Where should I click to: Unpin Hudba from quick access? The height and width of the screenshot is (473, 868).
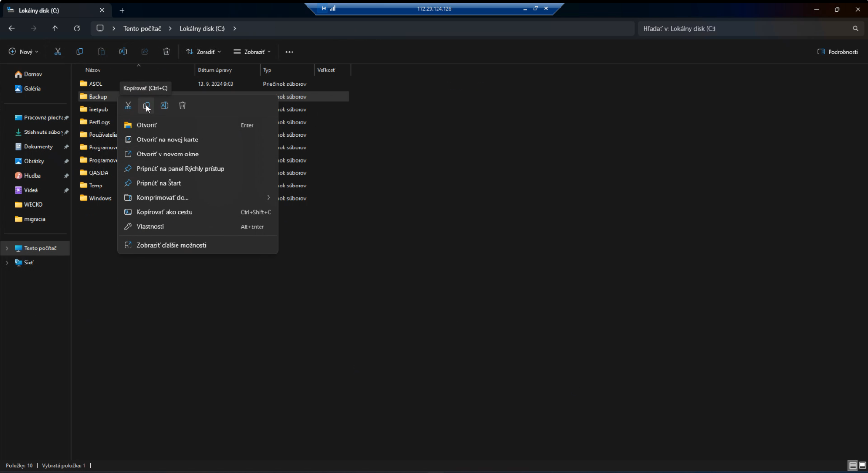pos(66,176)
